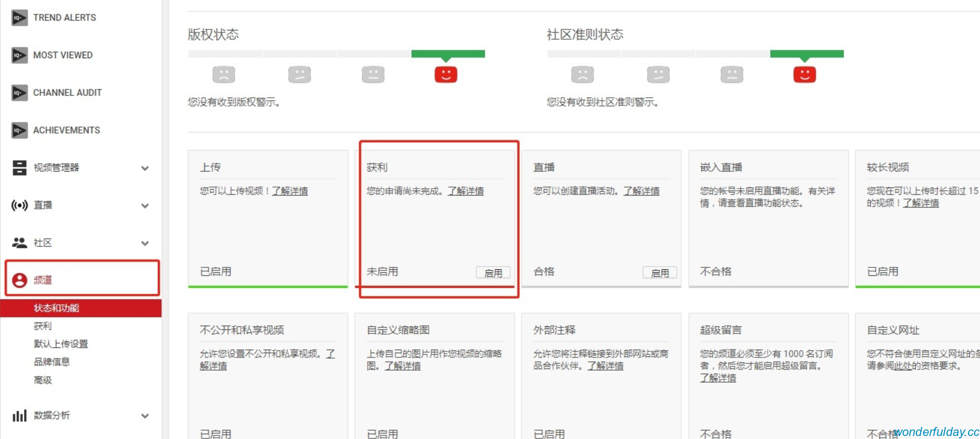Image resolution: width=980 pixels, height=439 pixels.
Task: Expand the 视频管理器 chevron
Action: pos(145,169)
